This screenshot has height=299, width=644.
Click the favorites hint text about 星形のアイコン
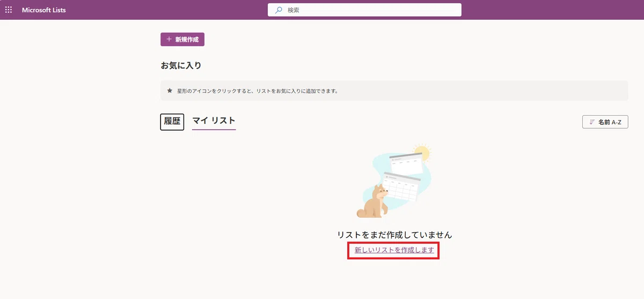(x=258, y=91)
